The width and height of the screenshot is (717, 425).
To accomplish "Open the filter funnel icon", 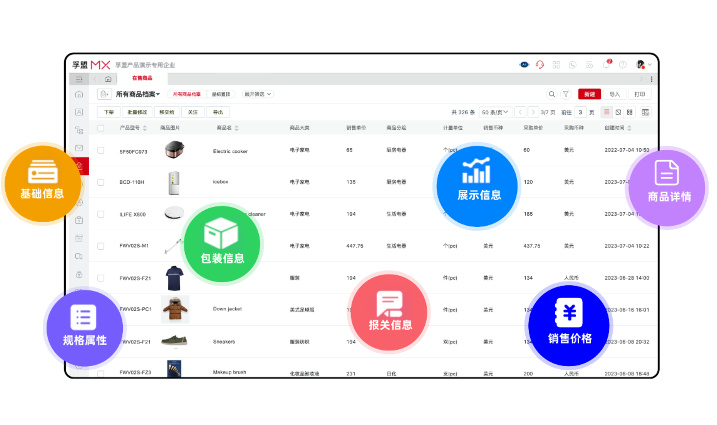I will pos(565,94).
